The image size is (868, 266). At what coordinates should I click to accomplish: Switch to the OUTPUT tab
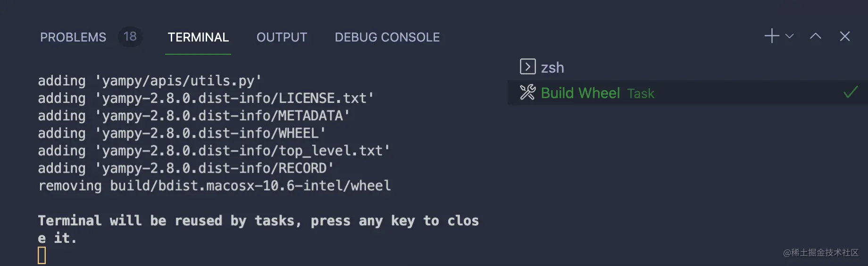pyautogui.click(x=282, y=37)
